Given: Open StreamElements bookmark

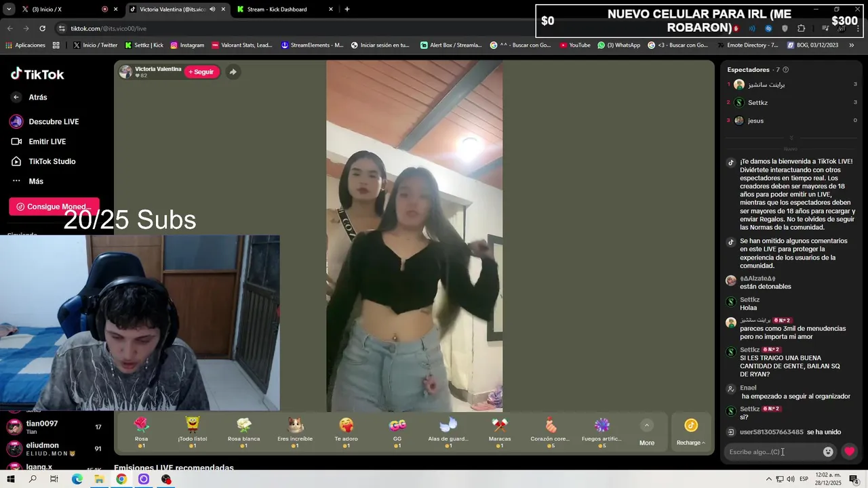Looking at the screenshot, I should 313,45.
